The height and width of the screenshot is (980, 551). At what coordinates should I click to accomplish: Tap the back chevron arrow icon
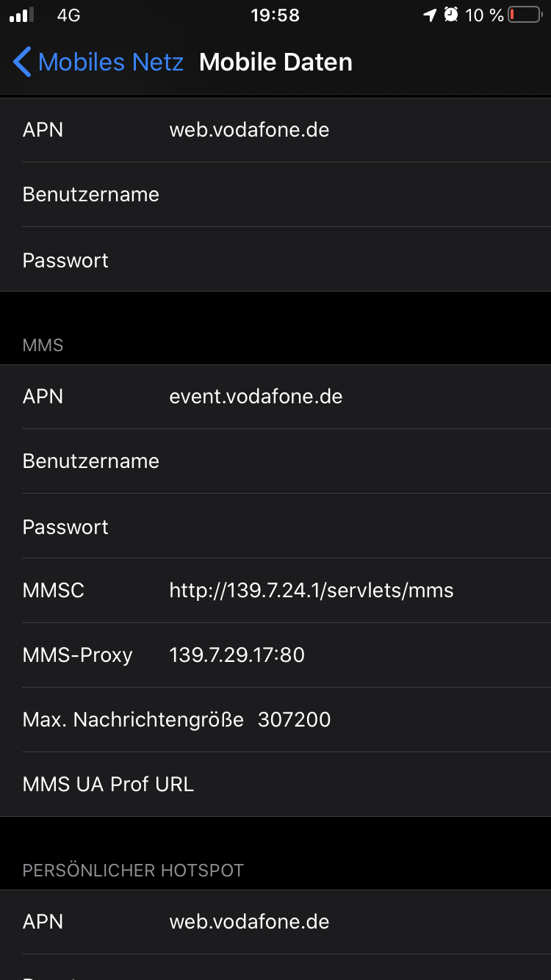point(22,62)
